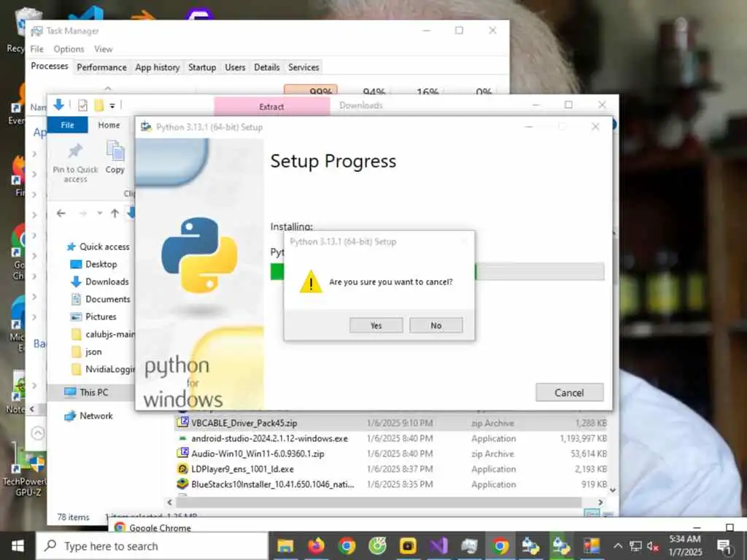Image resolution: width=747 pixels, height=560 pixels.
Task: Open the Extract tab in File Explorer
Action: tap(271, 106)
